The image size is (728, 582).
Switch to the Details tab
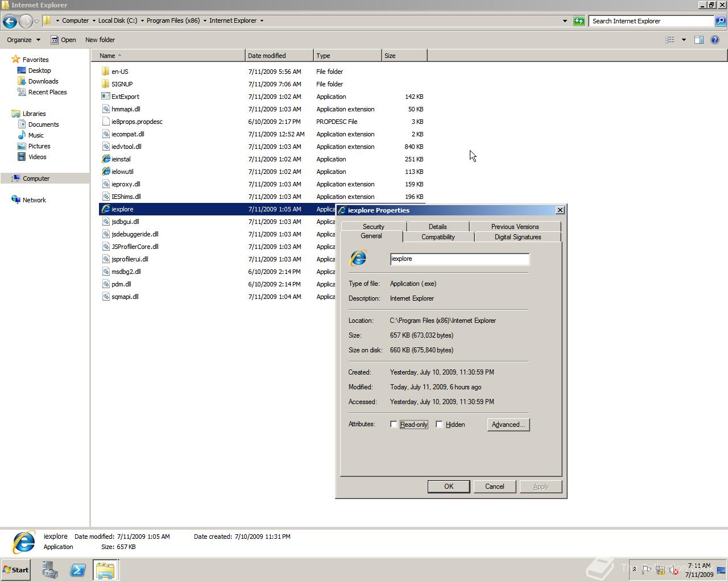tap(437, 226)
